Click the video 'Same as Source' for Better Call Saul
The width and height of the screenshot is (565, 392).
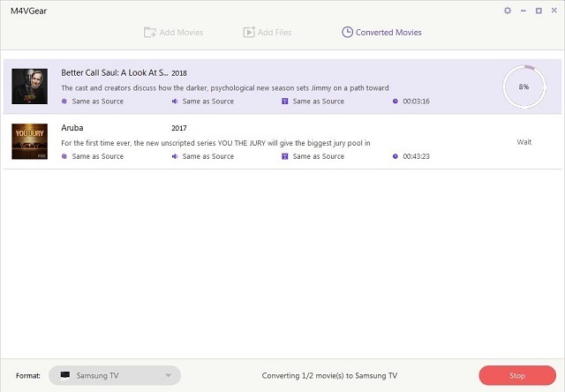98,102
